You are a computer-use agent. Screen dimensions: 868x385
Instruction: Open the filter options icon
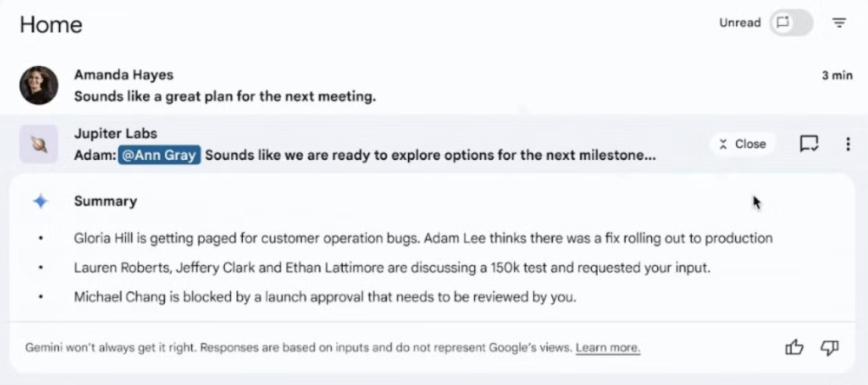tap(839, 23)
